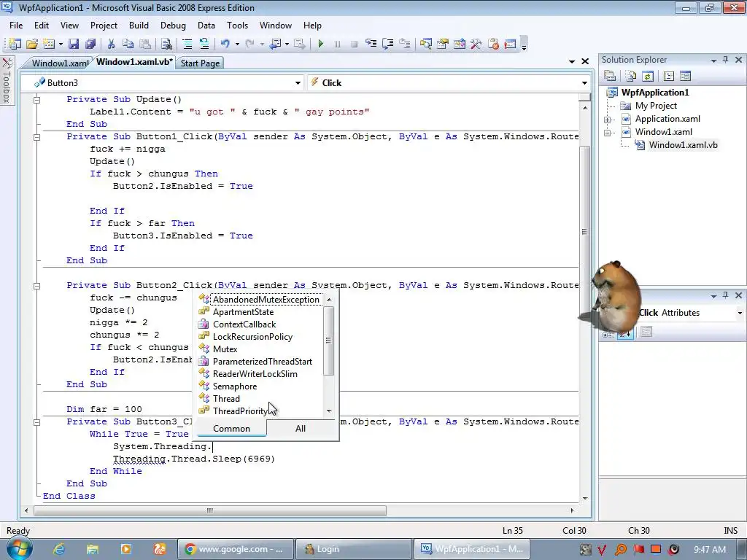Expand the Application.xaml tree node
Image resolution: width=747 pixels, height=560 pixels.
(608, 120)
